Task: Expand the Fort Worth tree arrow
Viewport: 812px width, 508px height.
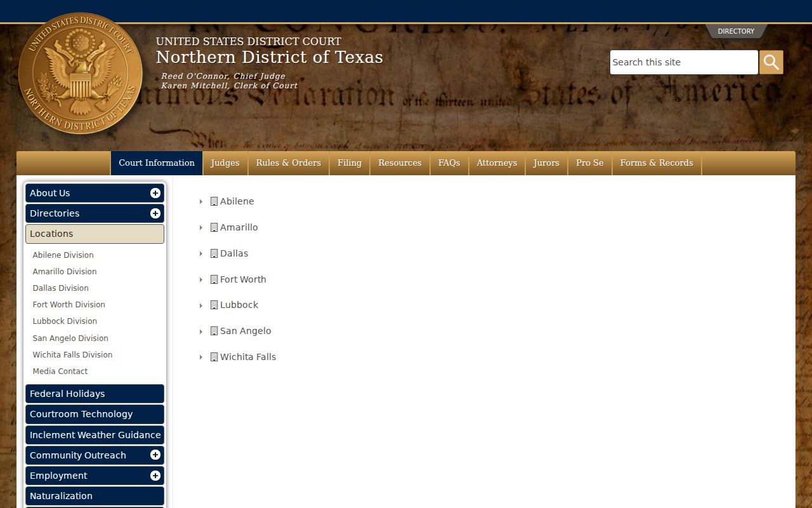Action: (201, 279)
